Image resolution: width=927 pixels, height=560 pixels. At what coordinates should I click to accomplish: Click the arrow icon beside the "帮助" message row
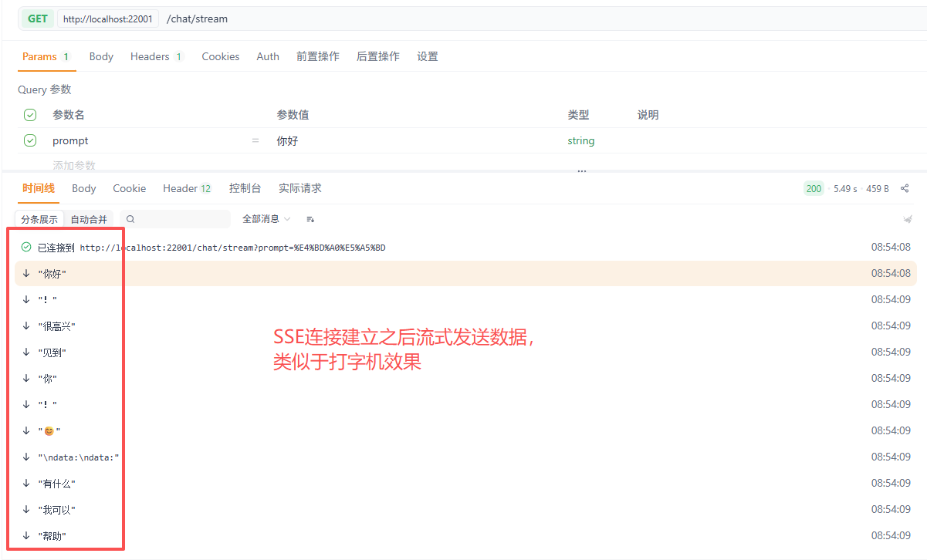point(25,535)
